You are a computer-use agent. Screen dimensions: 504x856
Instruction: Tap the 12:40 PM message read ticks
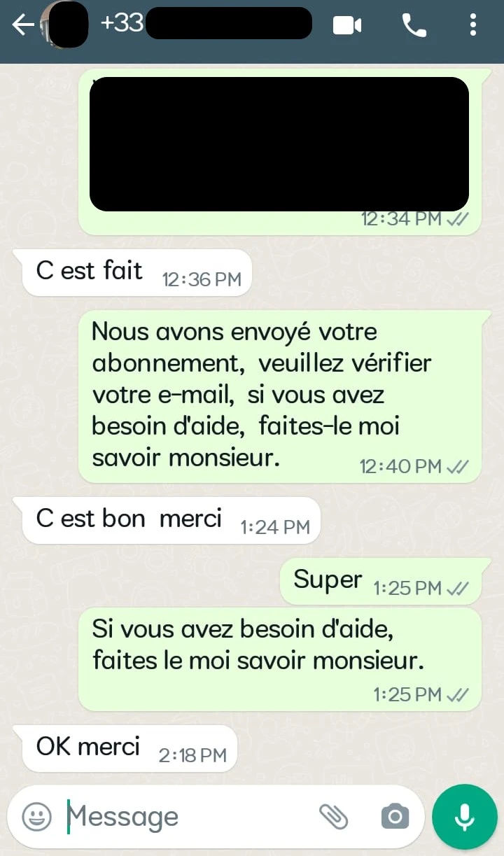tap(457, 467)
